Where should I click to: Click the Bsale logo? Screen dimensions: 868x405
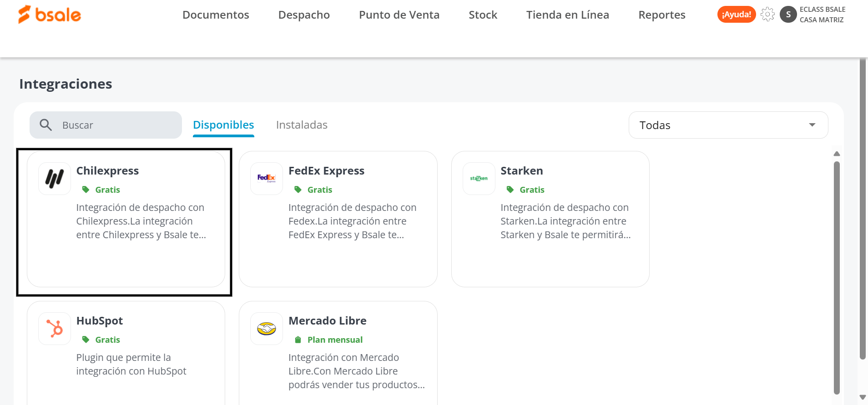50,15
